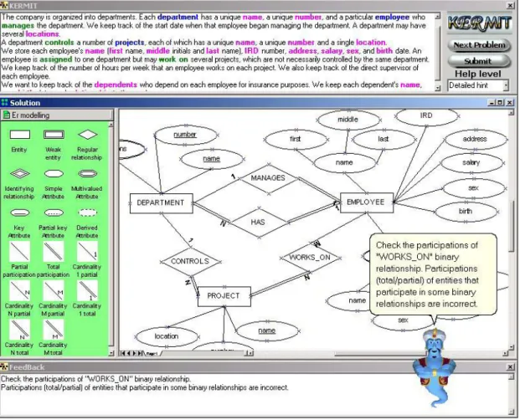Select the DEPARTMENT entity box
This screenshot has width=520, height=420.
[x=161, y=203]
